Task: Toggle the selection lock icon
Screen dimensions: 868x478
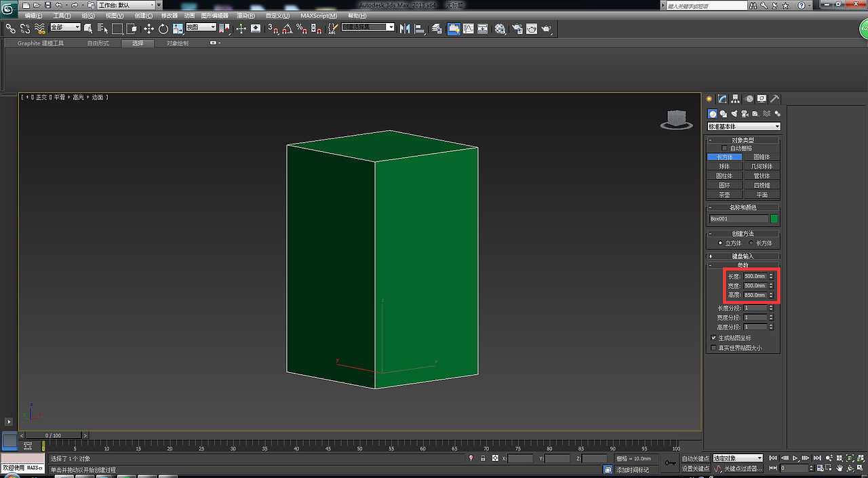Action: 483,459
